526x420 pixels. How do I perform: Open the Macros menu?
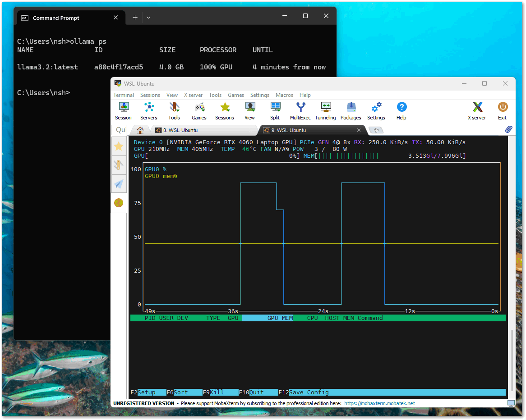point(284,95)
